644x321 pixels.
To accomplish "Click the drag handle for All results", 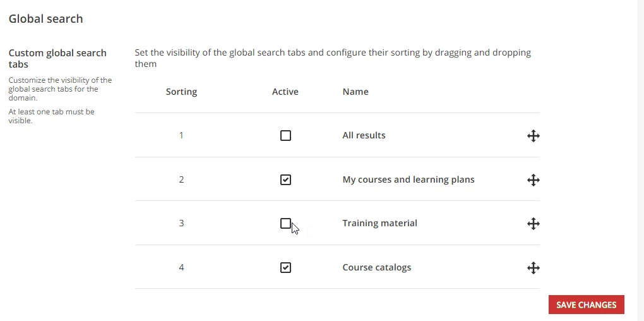I will [533, 136].
